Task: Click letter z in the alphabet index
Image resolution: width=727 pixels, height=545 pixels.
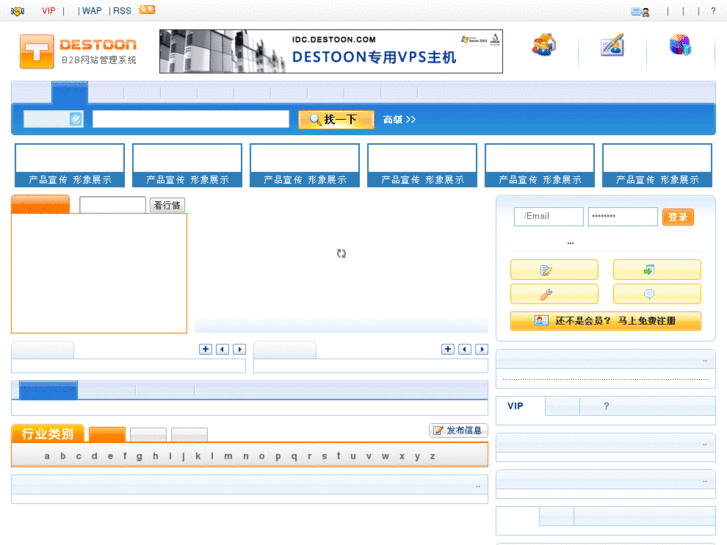Action: point(432,456)
